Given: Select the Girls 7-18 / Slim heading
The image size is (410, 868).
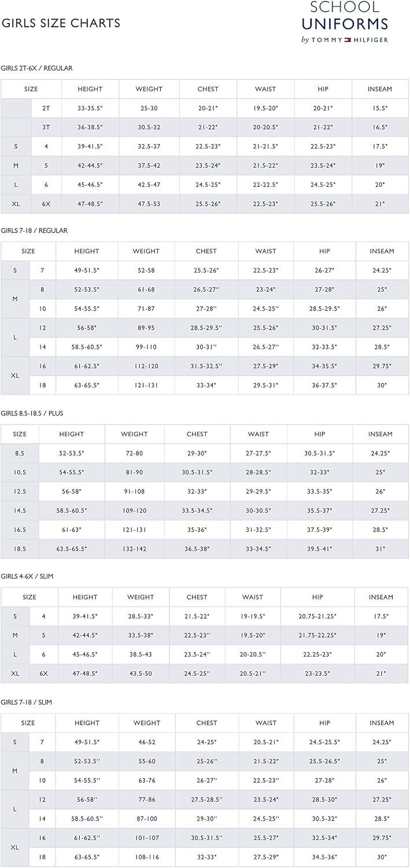Looking at the screenshot, I should click(27, 702).
